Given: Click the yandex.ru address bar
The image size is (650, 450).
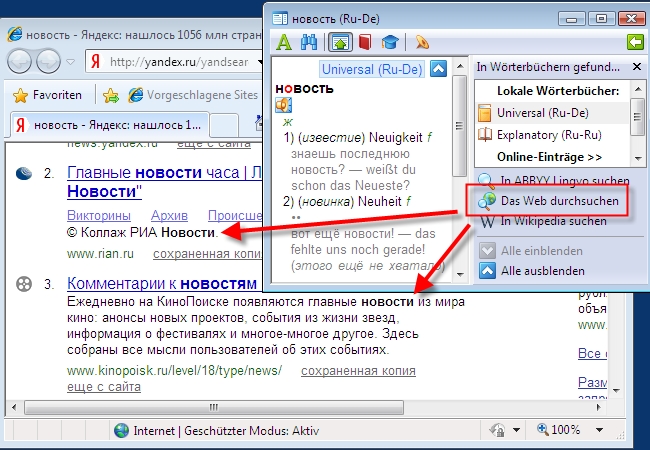Looking at the screenshot, I should pos(176,62).
